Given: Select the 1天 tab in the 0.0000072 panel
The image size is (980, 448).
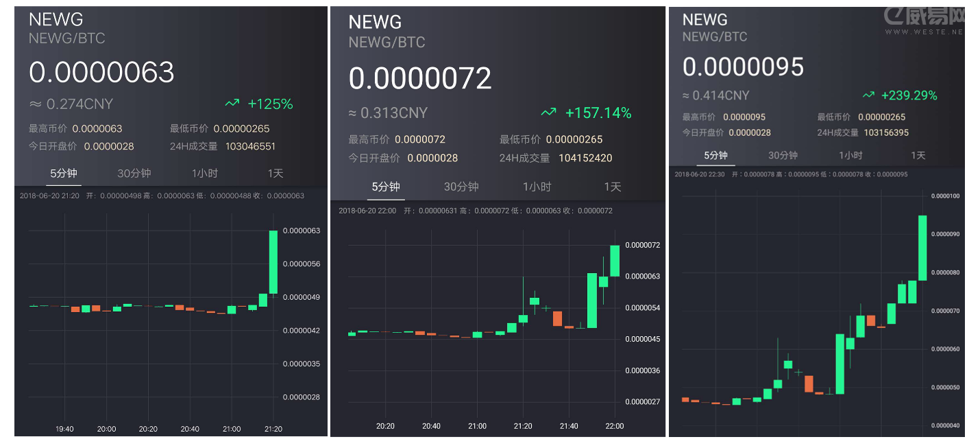Looking at the screenshot, I should pyautogui.click(x=612, y=187).
